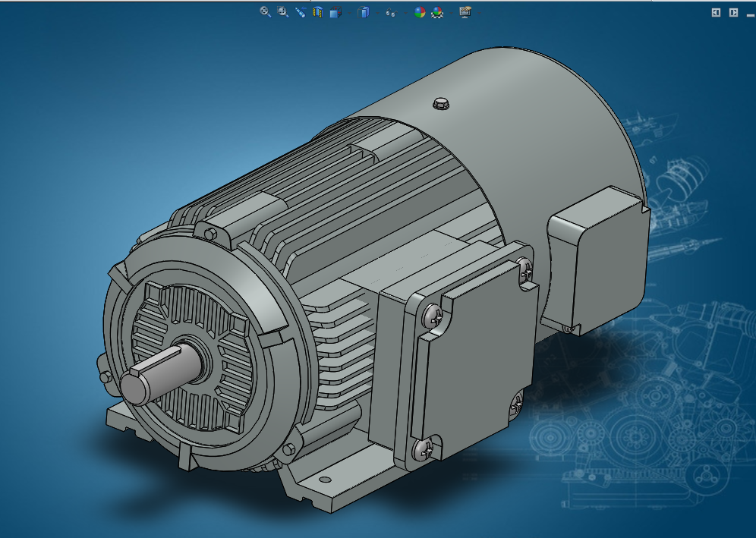The image size is (756, 538).
Task: Select the terminal box cover plate
Action: [x=477, y=360]
